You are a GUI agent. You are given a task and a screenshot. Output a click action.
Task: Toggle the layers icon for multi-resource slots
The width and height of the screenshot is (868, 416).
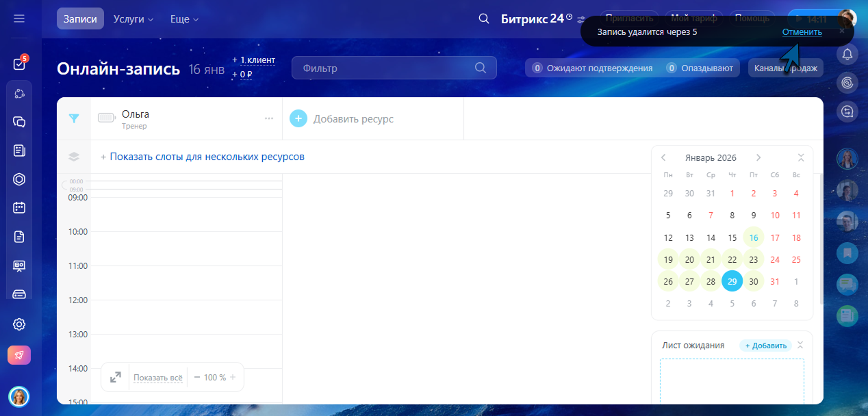click(x=74, y=157)
